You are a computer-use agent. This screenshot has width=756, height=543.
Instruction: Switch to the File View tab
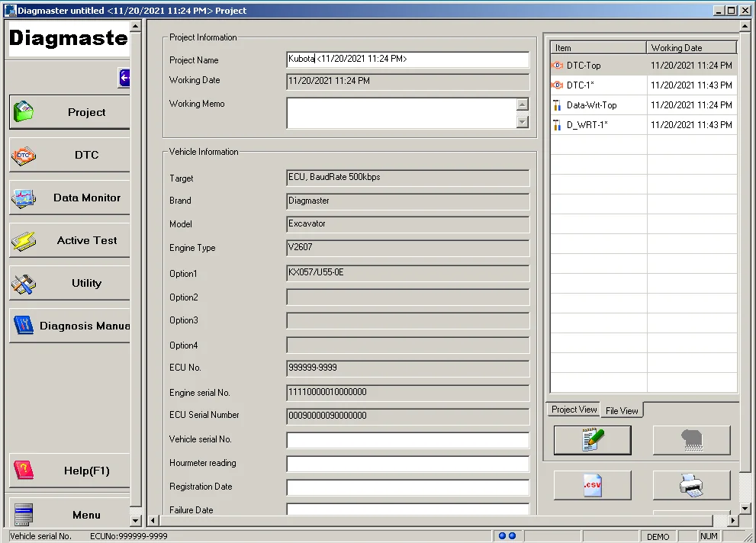[x=621, y=410]
